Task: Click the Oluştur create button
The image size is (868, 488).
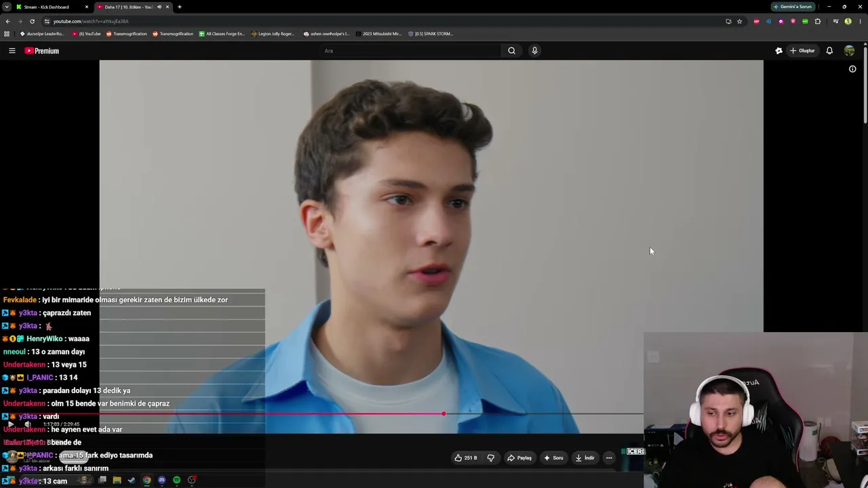Action: (x=802, y=51)
